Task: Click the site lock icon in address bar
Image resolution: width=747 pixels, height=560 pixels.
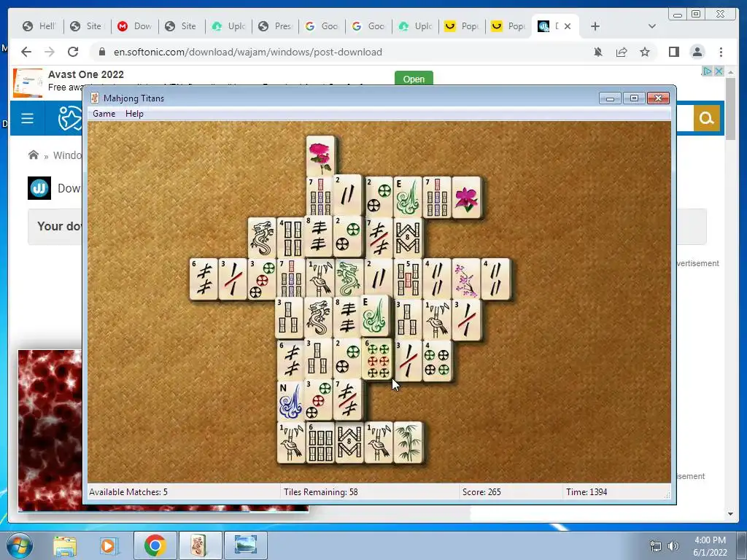Action: pos(101,52)
